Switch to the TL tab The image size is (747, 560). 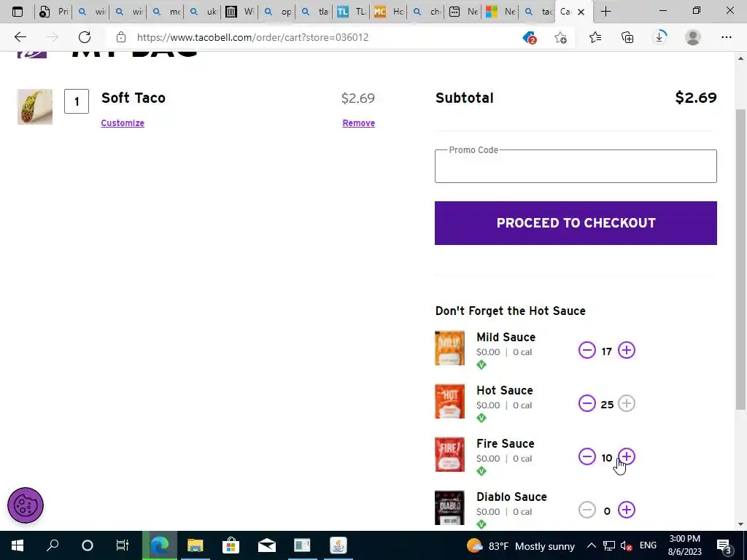pyautogui.click(x=351, y=12)
